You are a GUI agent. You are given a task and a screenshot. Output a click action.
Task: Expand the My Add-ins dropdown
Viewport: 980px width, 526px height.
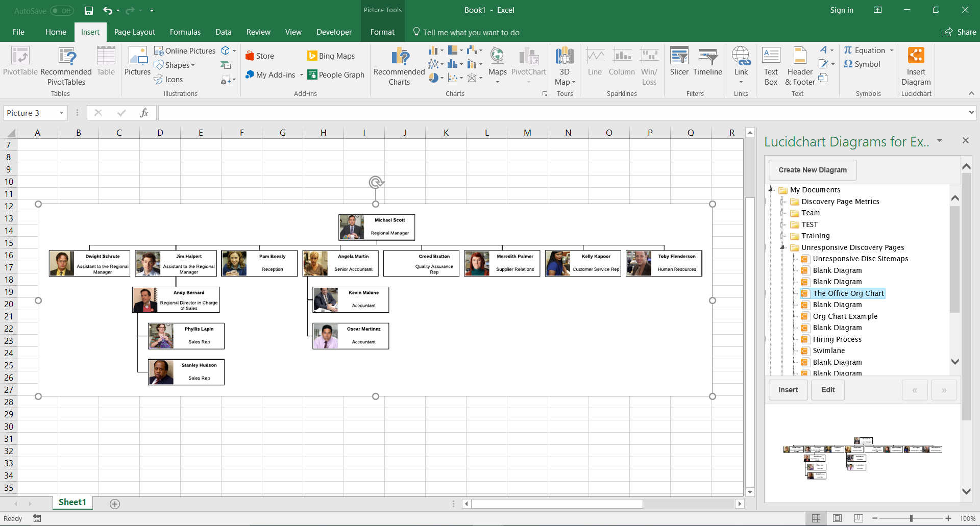tap(302, 75)
